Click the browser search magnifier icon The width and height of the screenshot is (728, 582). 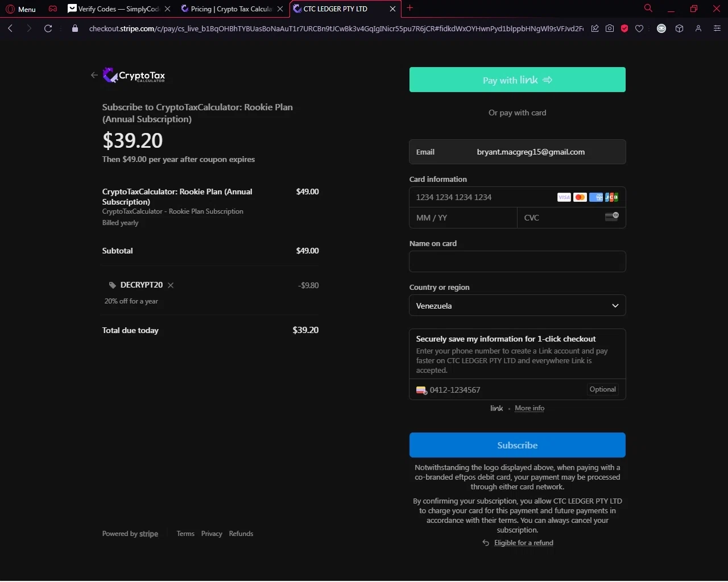coord(648,8)
